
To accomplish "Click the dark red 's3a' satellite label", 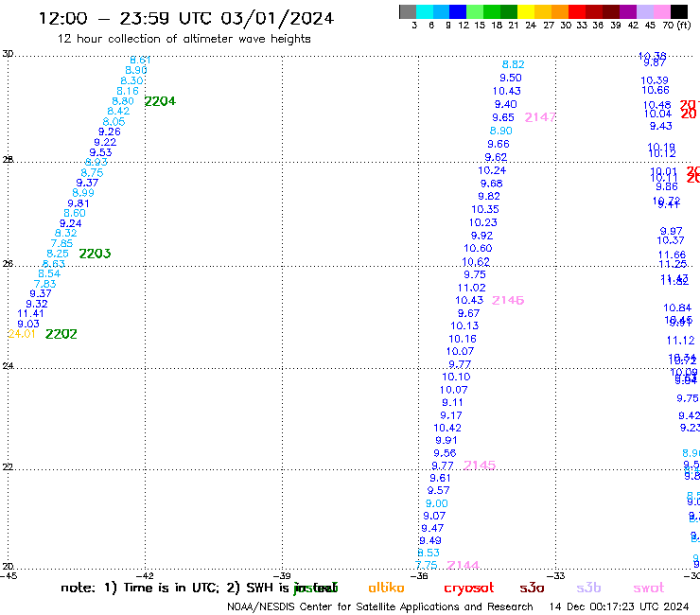I will point(532,589).
